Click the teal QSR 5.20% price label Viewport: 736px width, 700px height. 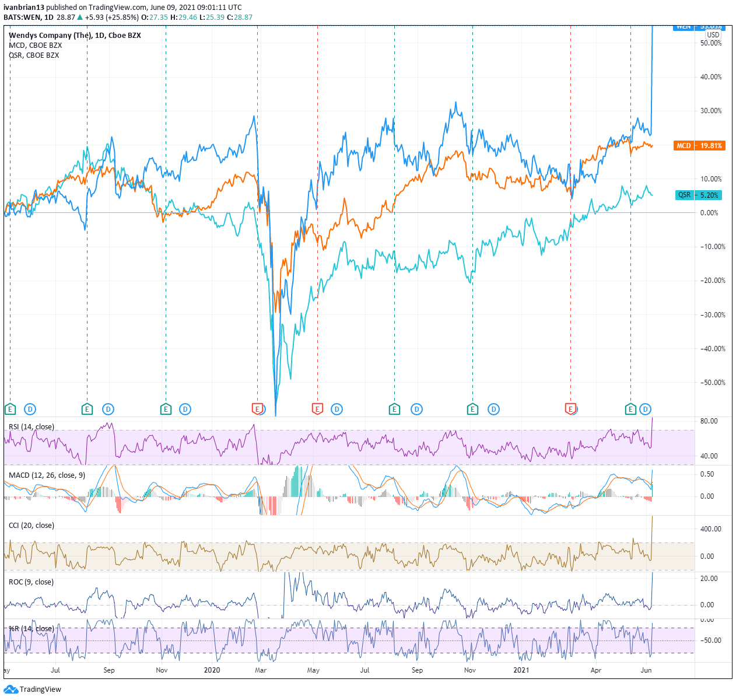click(x=698, y=195)
